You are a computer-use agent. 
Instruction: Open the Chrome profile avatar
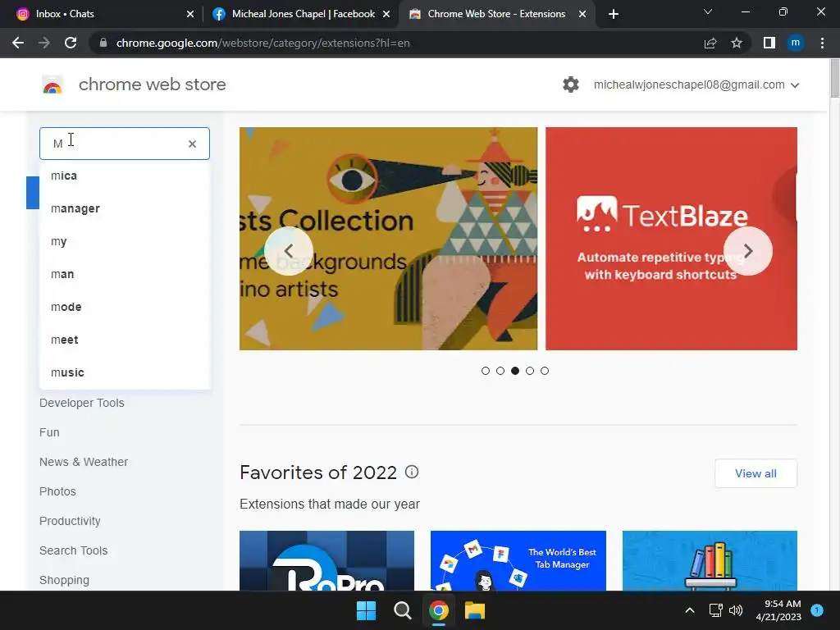pos(796,43)
